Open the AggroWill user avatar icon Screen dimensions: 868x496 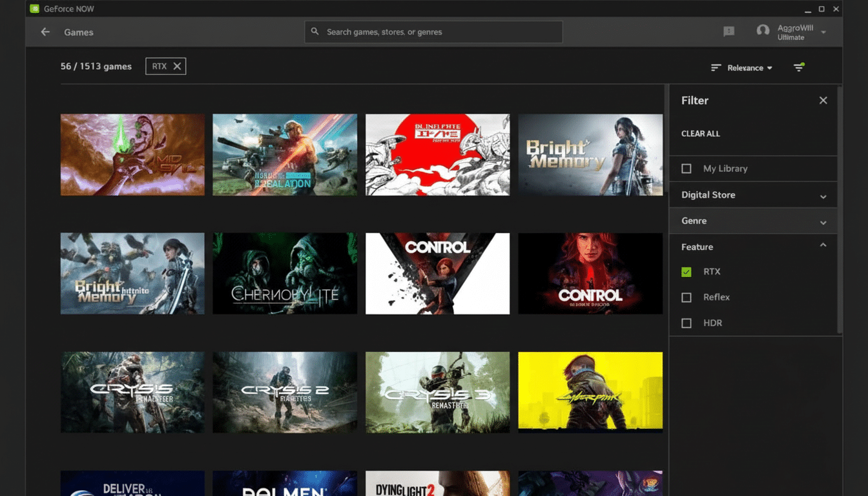763,30
